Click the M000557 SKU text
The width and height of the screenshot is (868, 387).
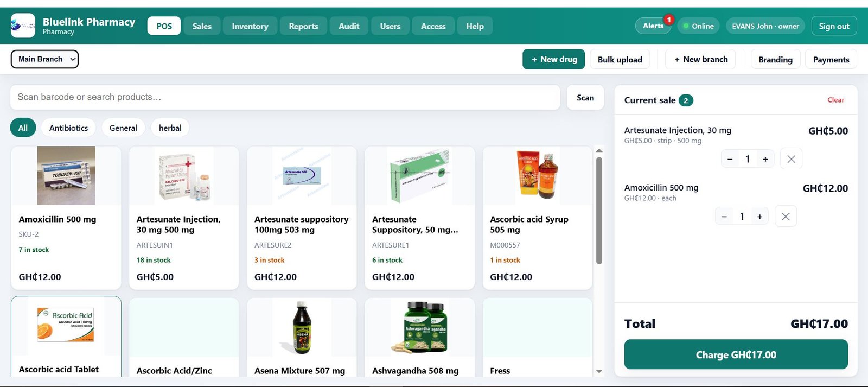(x=505, y=245)
